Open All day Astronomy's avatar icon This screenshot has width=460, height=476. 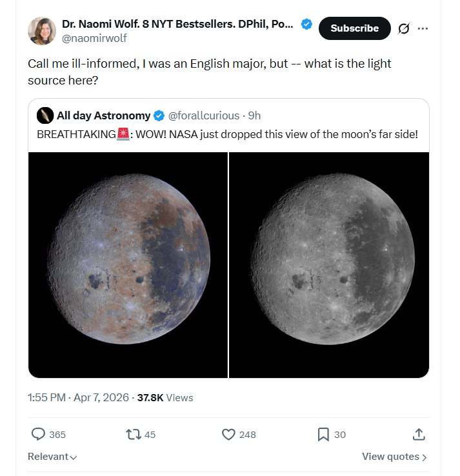[45, 116]
